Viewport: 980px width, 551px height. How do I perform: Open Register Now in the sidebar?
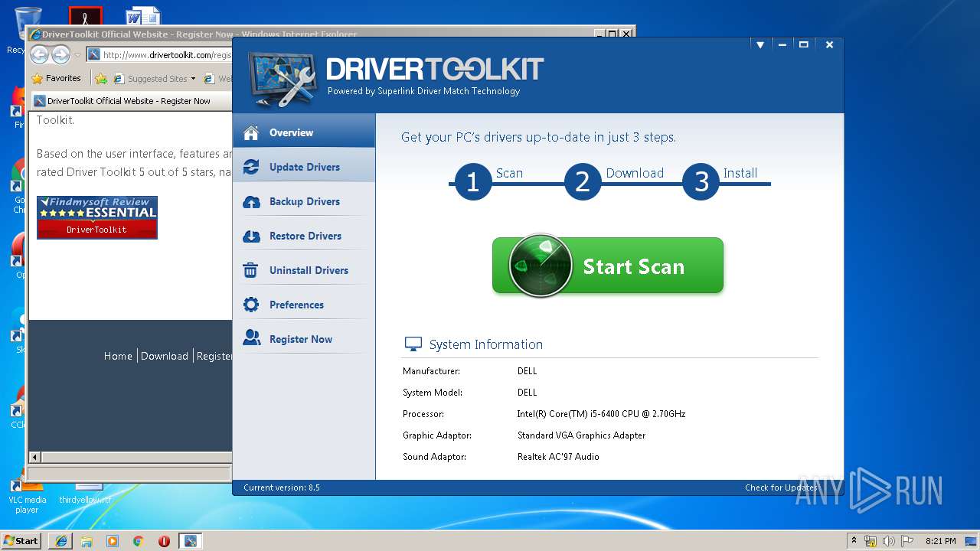click(x=304, y=339)
